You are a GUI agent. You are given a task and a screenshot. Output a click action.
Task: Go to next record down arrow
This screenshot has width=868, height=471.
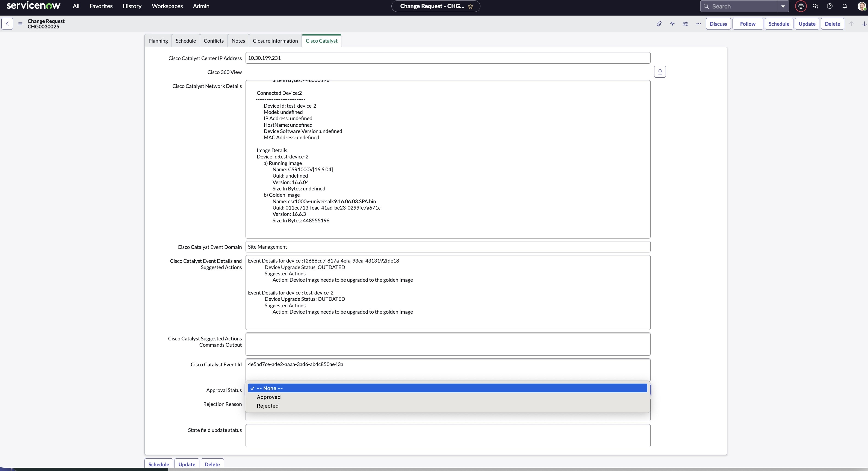tap(864, 23)
